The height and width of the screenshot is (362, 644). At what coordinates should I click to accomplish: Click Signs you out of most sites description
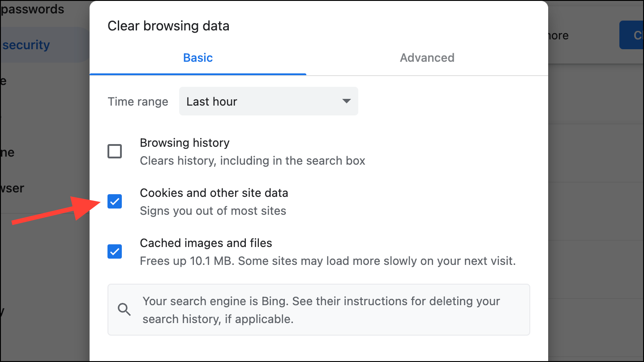tap(213, 211)
